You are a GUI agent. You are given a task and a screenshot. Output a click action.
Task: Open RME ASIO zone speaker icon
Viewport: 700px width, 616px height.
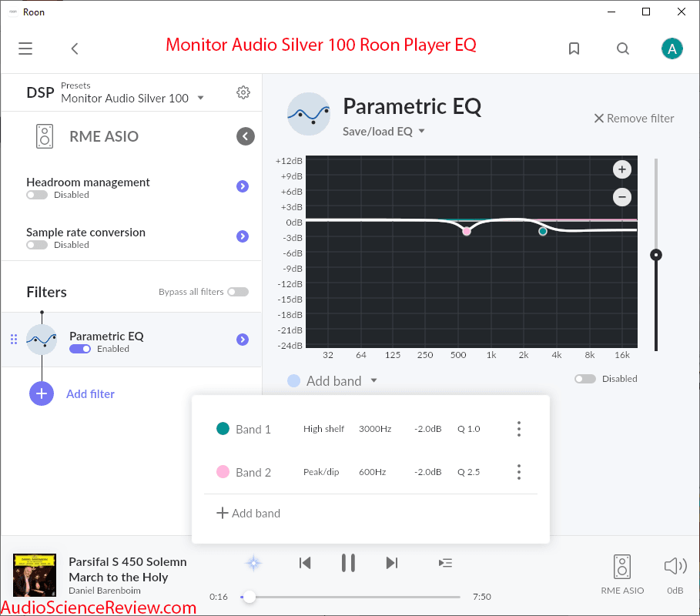(622, 567)
